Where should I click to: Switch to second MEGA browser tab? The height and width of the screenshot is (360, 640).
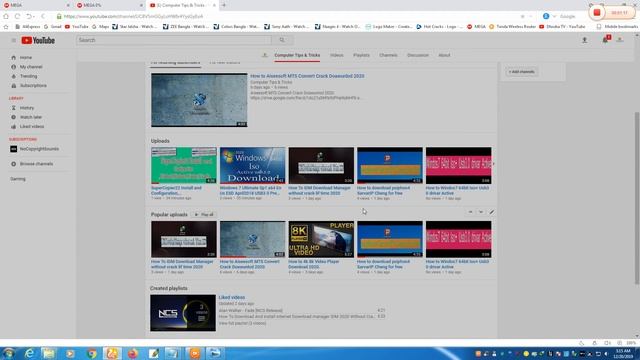click(x=109, y=5)
